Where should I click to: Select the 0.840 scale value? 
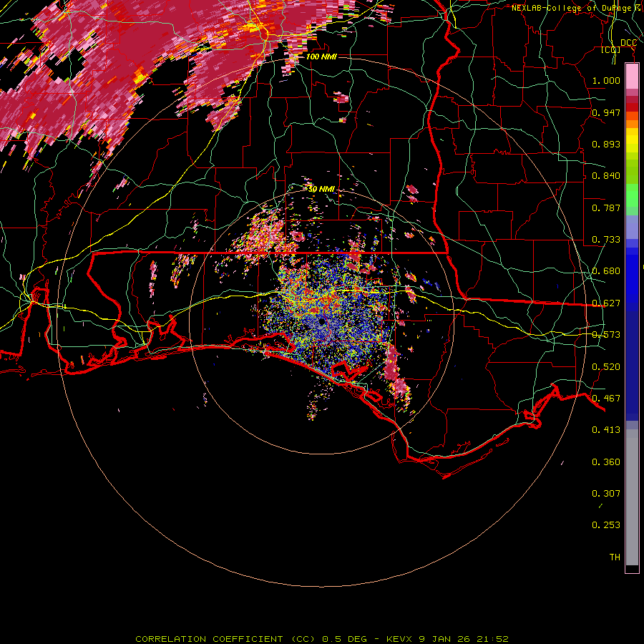[606, 176]
